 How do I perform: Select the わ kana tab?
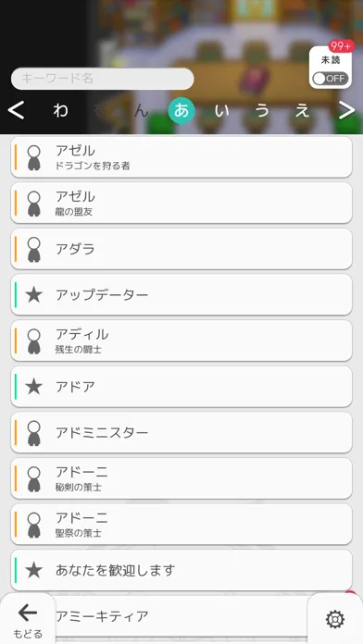60,110
